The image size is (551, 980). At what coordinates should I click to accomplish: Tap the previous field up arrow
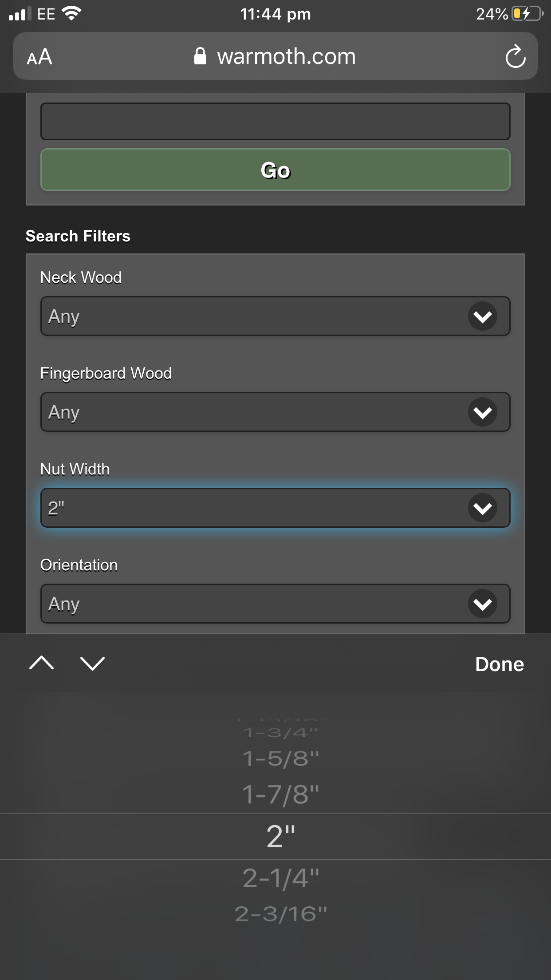[41, 663]
